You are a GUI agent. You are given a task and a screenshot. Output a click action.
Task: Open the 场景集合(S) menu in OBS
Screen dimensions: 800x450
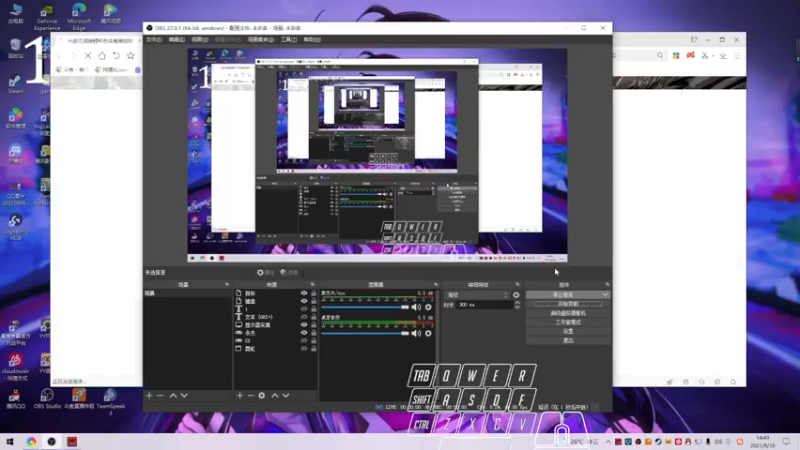261,39
